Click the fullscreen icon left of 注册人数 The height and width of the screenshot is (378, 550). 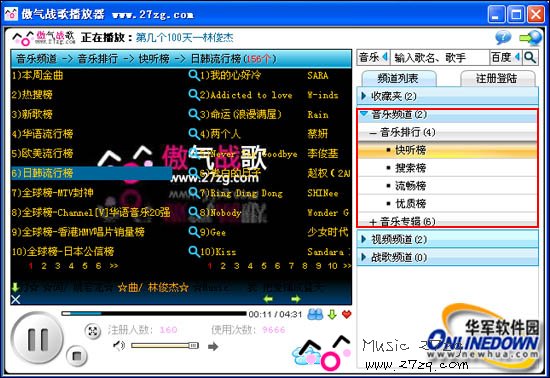pyautogui.click(x=93, y=331)
